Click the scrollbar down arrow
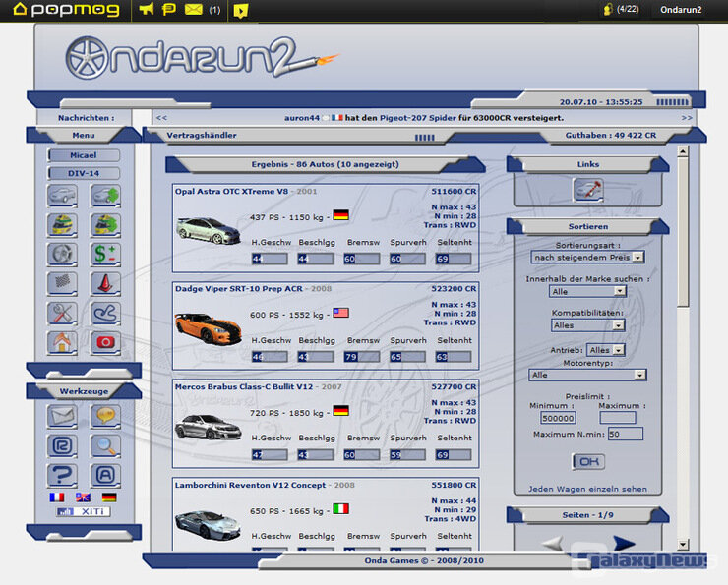Screen dimensions: 728x585 coord(683,544)
